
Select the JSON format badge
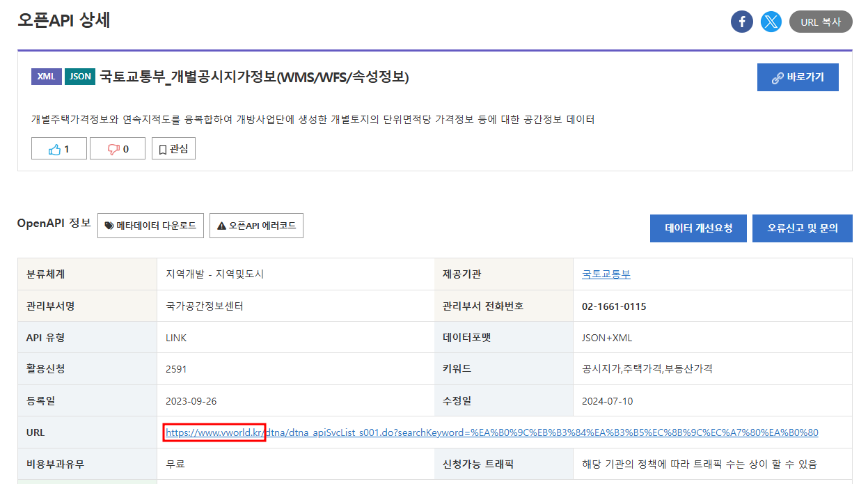80,77
